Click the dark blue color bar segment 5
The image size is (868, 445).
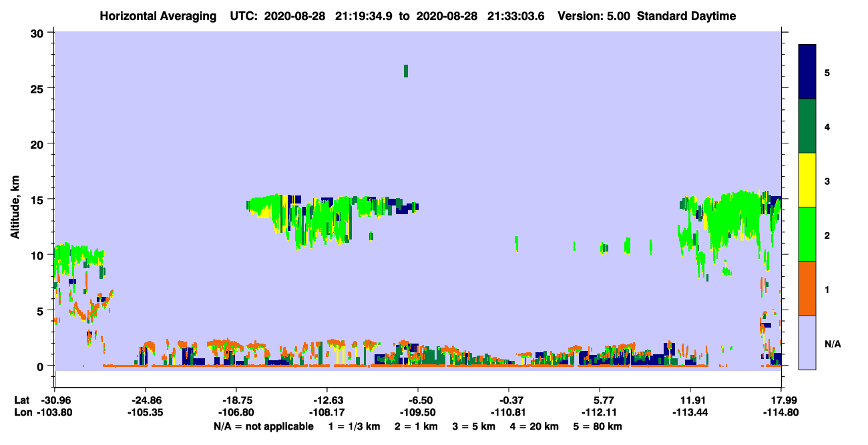(807, 71)
